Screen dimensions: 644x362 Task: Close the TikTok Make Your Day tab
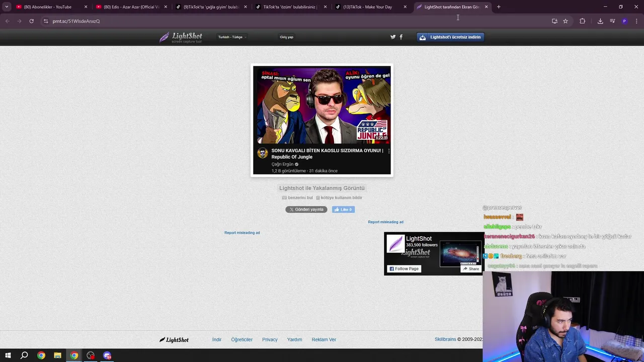pos(405,7)
